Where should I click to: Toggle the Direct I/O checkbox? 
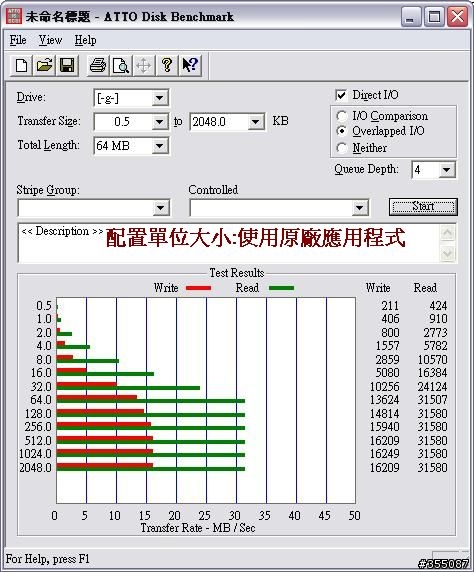click(341, 95)
